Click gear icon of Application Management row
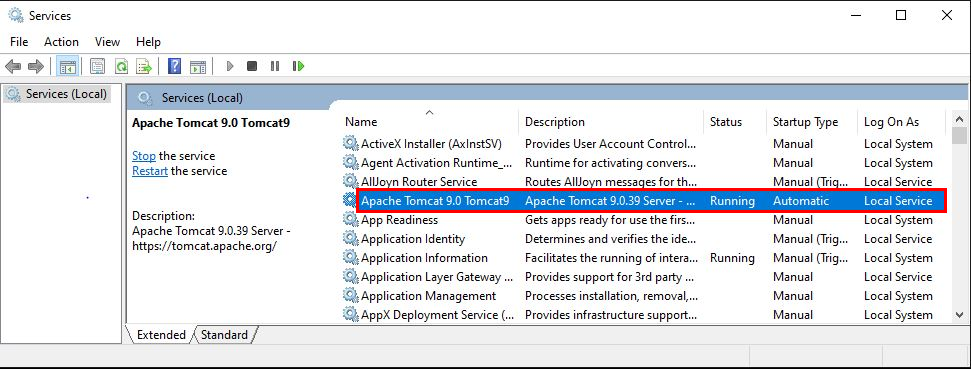The height and width of the screenshot is (369, 971). pyautogui.click(x=351, y=295)
